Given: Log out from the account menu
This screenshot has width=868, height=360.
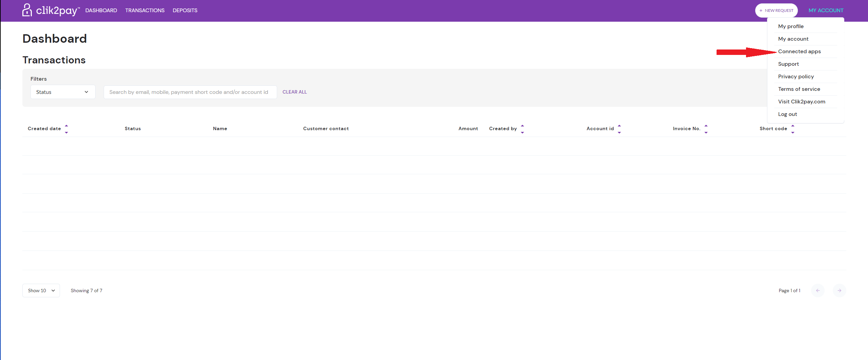Looking at the screenshot, I should [787, 114].
